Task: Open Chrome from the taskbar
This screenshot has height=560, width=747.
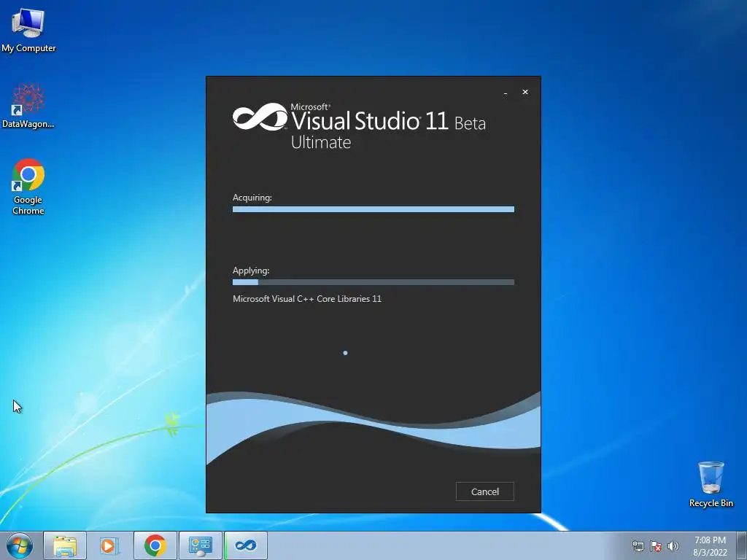Action: (x=155, y=545)
